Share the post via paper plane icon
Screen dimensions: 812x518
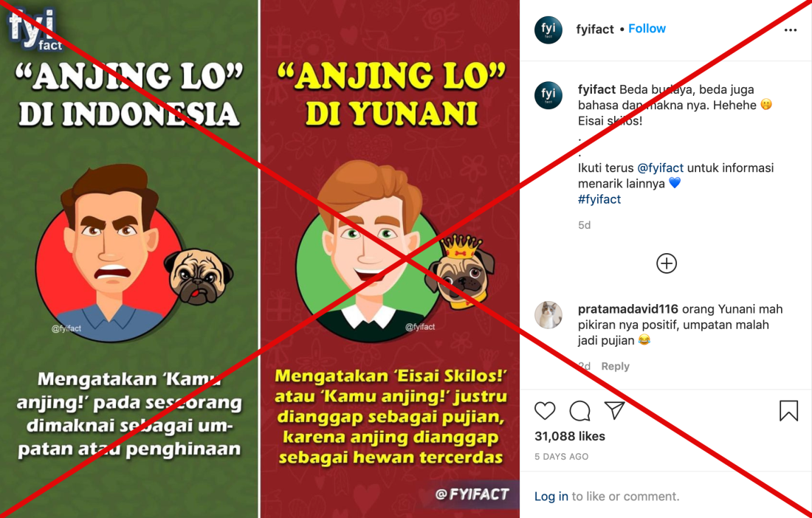coord(615,410)
